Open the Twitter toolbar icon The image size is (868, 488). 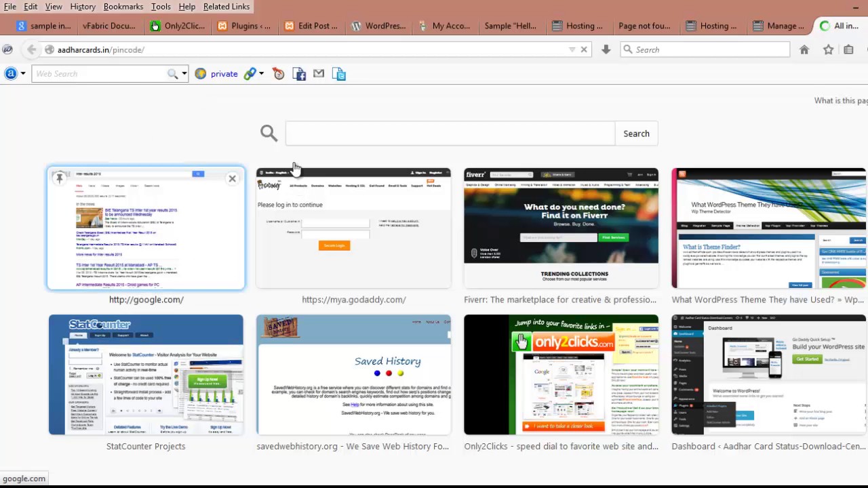pyautogui.click(x=339, y=74)
